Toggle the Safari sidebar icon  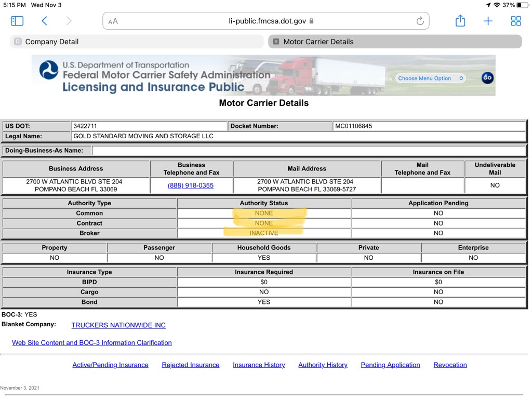point(17,21)
